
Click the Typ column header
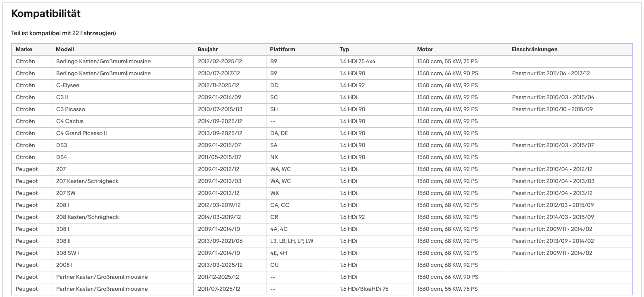(x=345, y=50)
